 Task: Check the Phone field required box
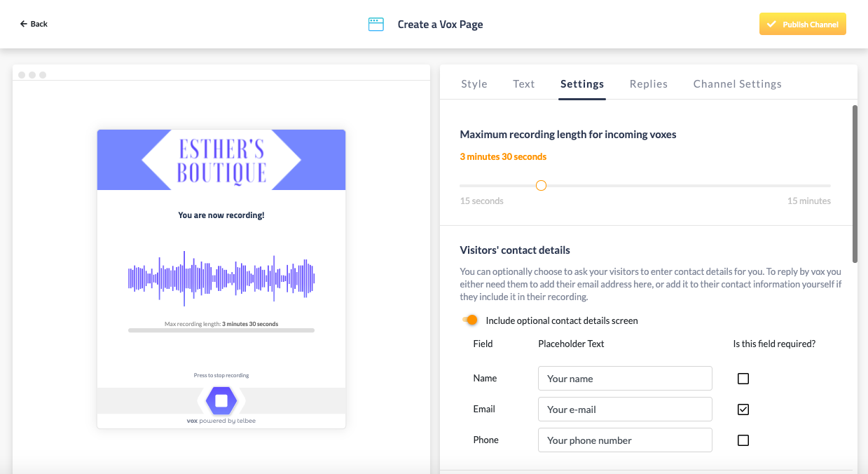(743, 440)
